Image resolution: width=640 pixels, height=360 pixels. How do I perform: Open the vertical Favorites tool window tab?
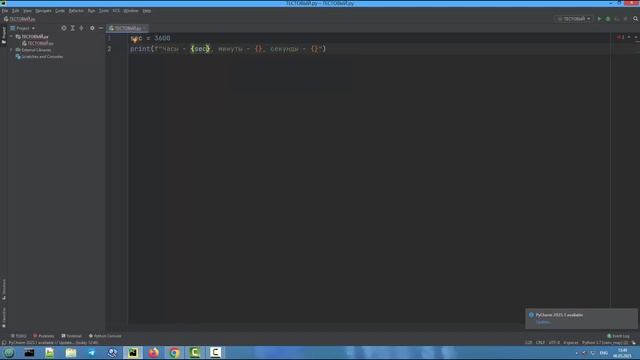coord(4,318)
